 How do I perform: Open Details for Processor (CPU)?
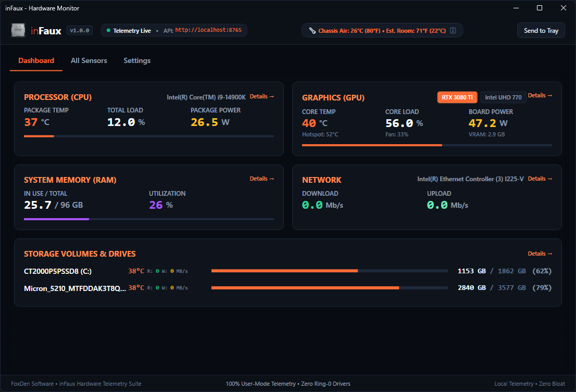click(261, 96)
